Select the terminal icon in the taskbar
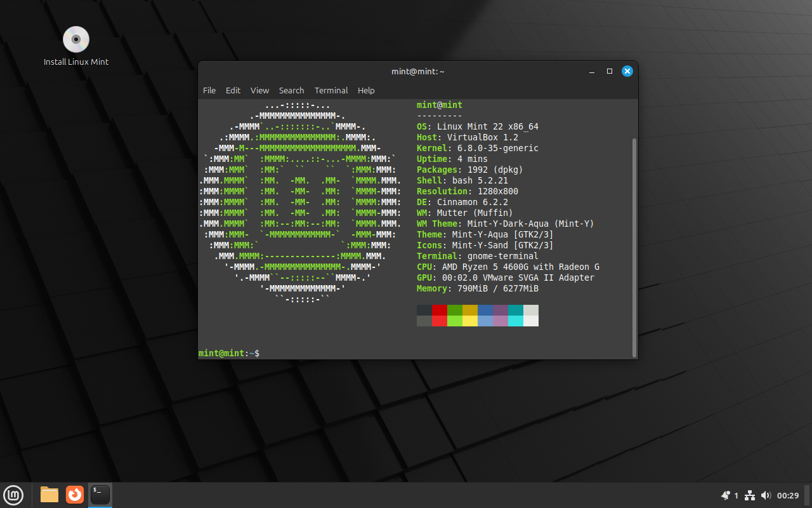Viewport: 812px width, 508px height. click(x=100, y=495)
